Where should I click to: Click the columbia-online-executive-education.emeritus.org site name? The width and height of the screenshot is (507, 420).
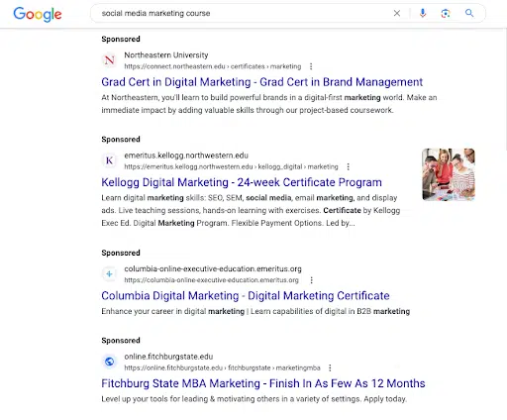tap(213, 268)
